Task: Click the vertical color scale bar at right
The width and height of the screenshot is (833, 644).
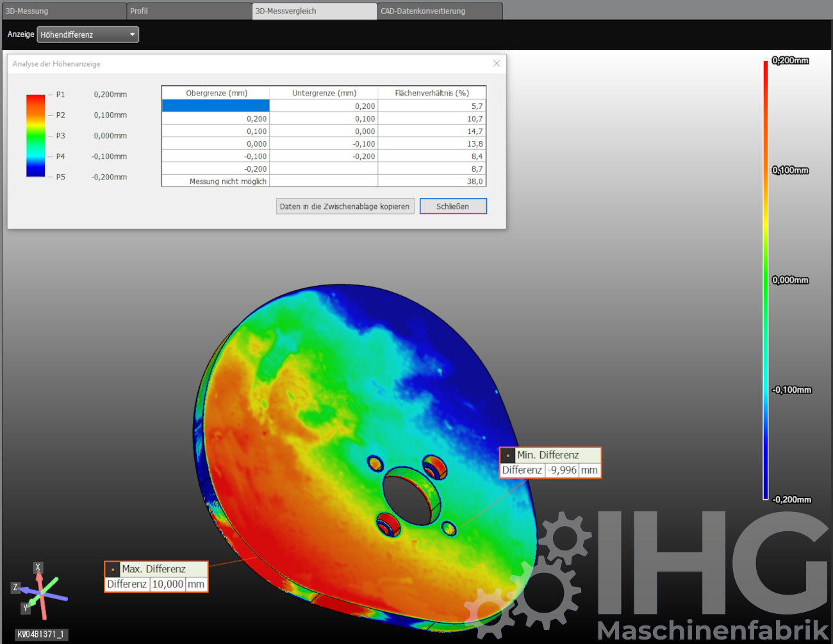Action: click(x=765, y=280)
